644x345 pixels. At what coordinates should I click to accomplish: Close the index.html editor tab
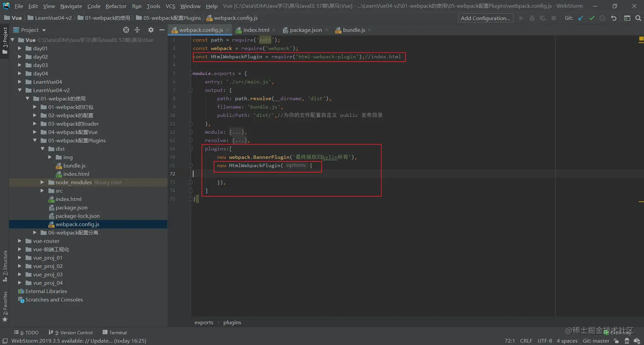[274, 30]
